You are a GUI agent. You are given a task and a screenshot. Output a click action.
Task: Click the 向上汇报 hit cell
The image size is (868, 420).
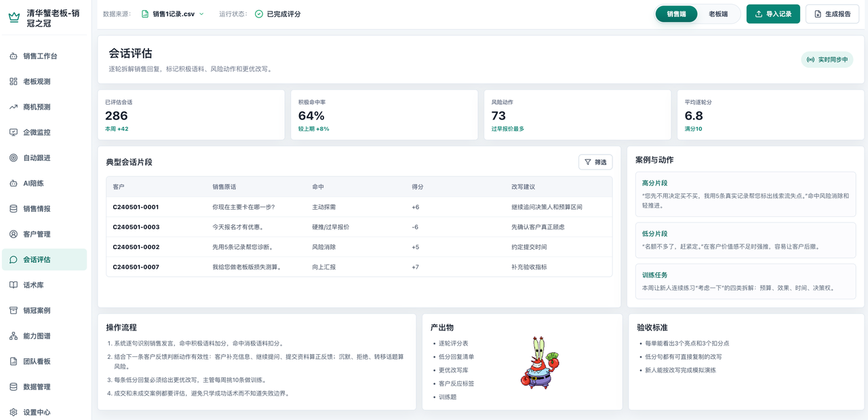pos(323,267)
